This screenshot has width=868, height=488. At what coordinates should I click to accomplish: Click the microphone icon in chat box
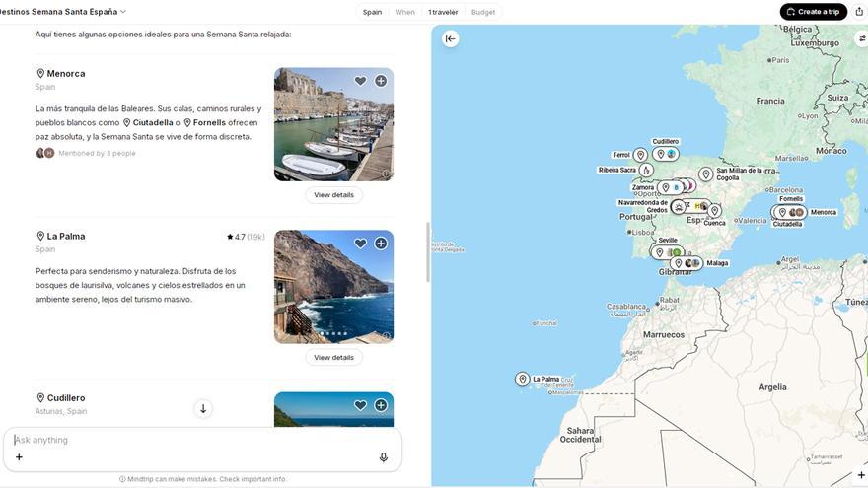(x=383, y=457)
